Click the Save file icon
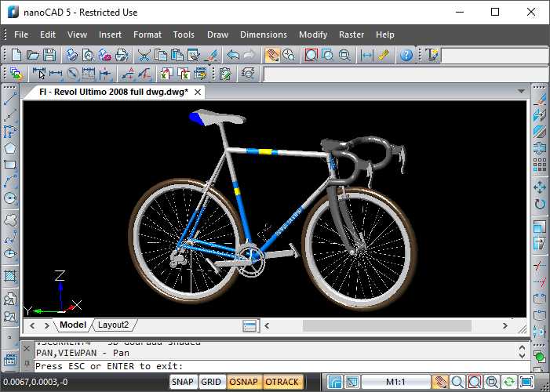550x392 pixels. 49,55
